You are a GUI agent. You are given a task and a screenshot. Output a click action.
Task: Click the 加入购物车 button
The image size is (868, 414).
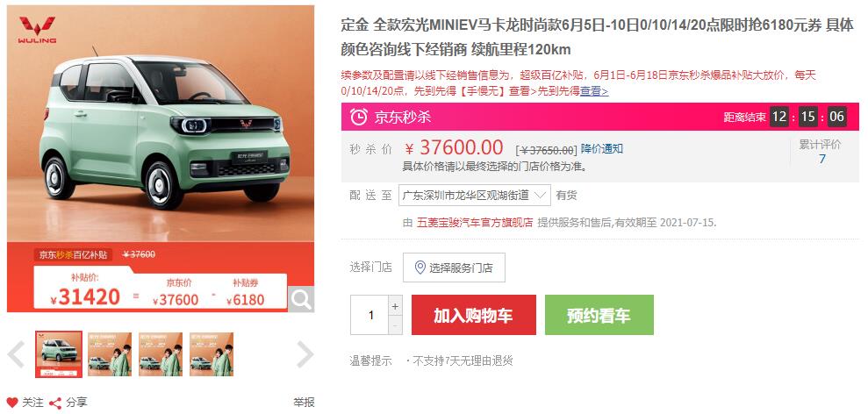tap(473, 315)
